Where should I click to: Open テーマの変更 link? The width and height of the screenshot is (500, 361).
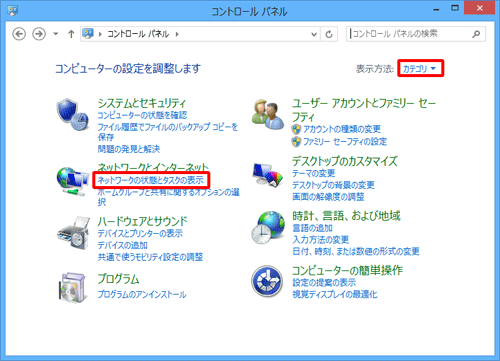pyautogui.click(x=314, y=173)
